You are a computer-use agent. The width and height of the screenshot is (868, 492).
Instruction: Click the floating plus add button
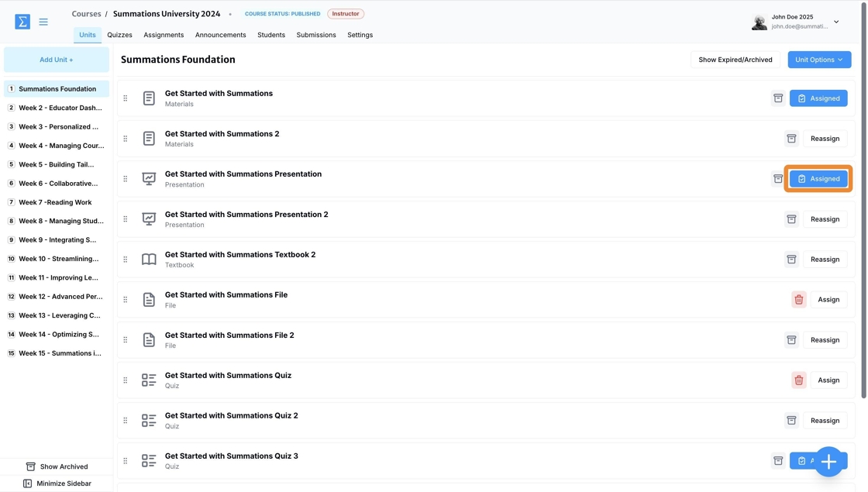click(x=828, y=462)
